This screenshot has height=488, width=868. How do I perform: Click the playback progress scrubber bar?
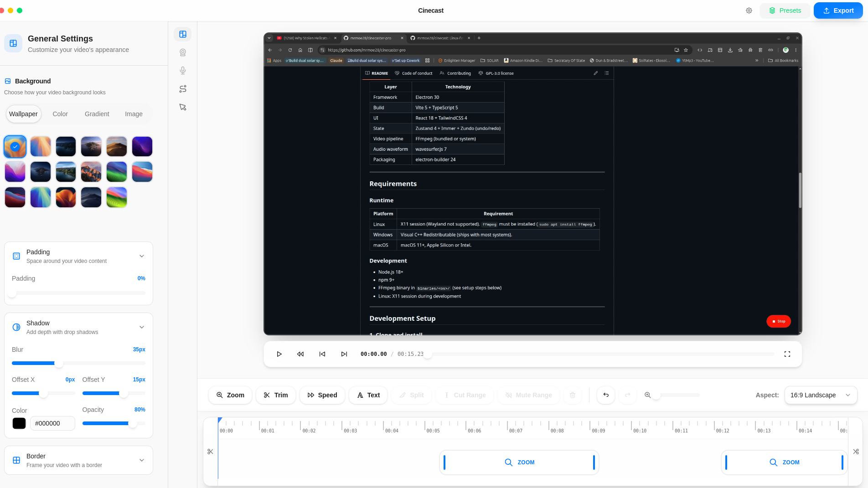click(x=601, y=354)
